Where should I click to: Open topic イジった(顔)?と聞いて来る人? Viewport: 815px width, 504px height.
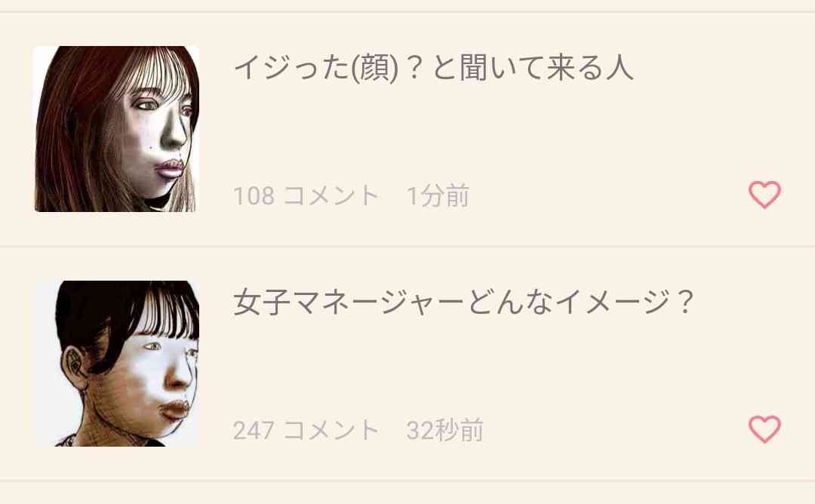coord(433,68)
